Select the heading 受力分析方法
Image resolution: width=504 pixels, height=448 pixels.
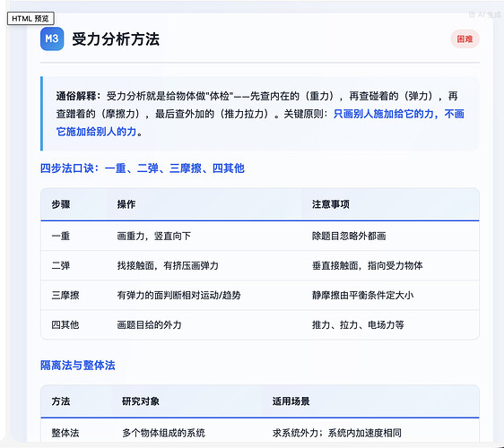pos(116,39)
